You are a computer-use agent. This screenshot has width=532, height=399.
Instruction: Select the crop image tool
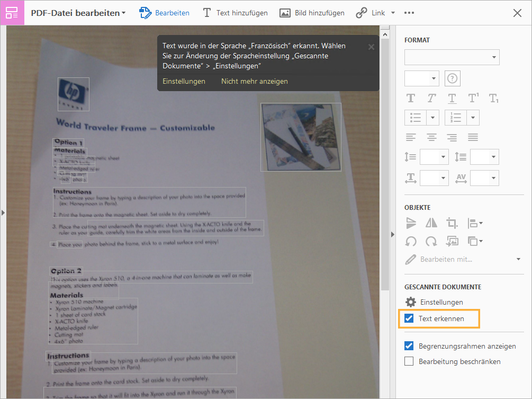point(452,223)
